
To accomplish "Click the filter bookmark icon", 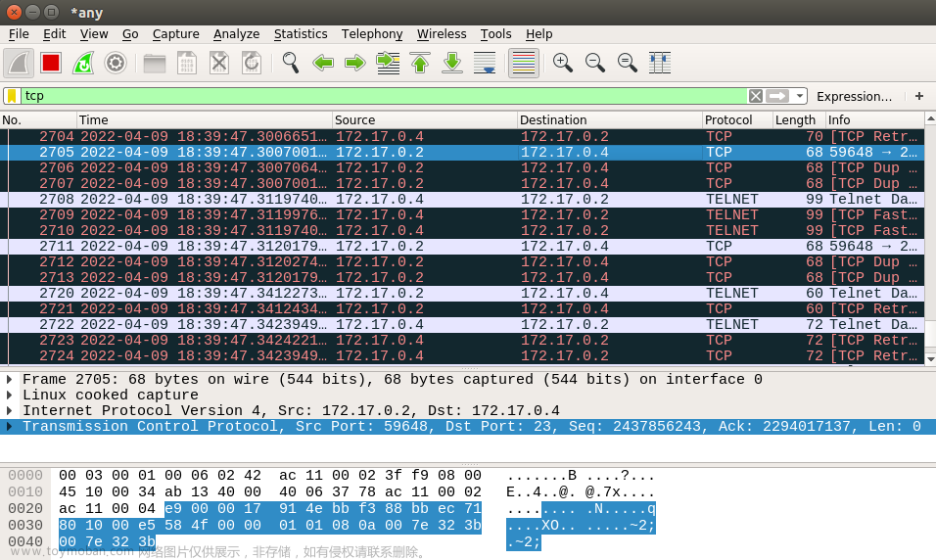I will coord(12,96).
